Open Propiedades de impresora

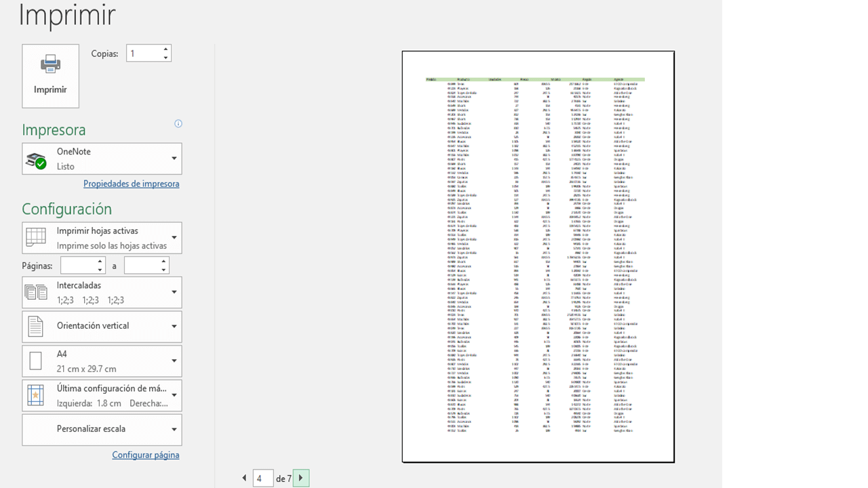[x=131, y=184]
